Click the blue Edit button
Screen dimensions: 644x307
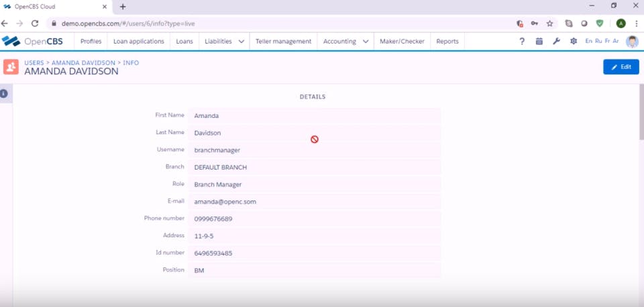click(621, 67)
